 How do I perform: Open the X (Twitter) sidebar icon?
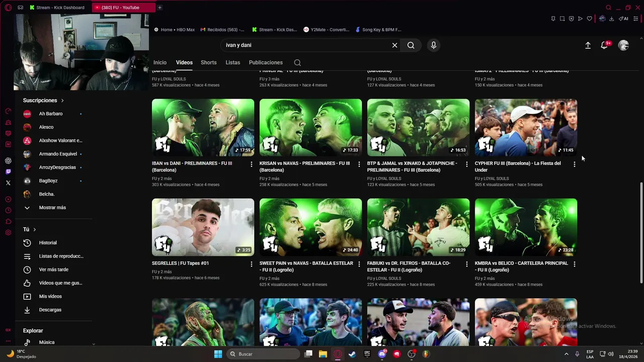click(8, 183)
